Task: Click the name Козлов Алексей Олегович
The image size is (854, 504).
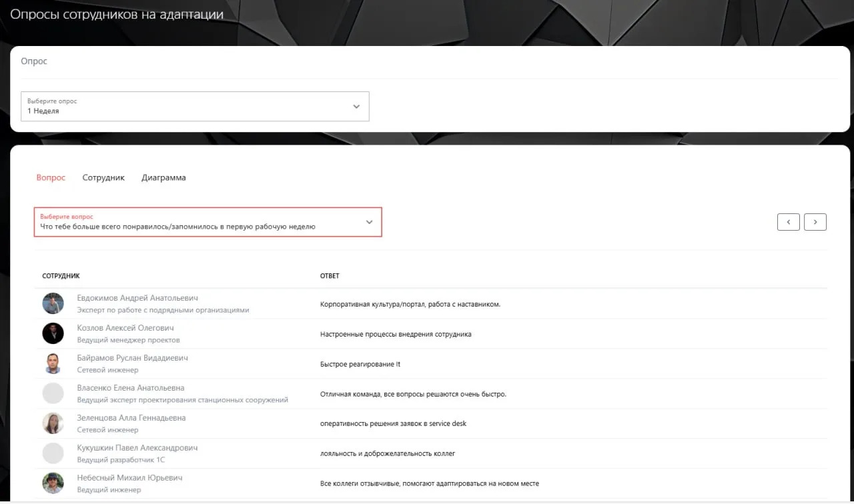Action: pos(125,328)
